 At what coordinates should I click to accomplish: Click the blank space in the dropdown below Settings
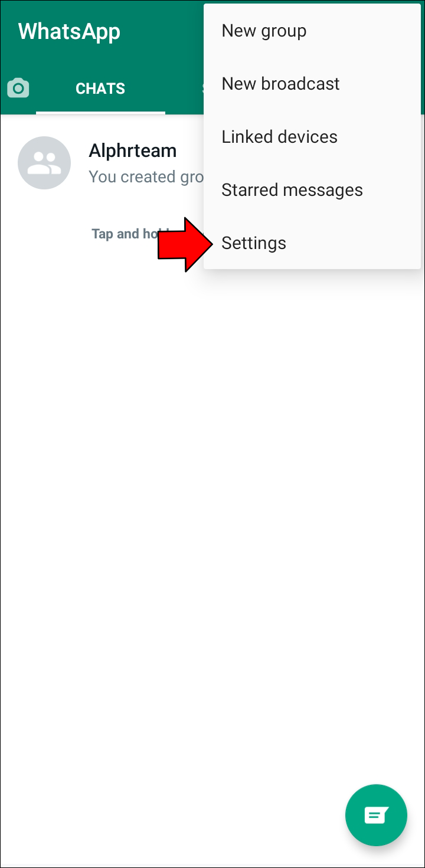point(312,264)
